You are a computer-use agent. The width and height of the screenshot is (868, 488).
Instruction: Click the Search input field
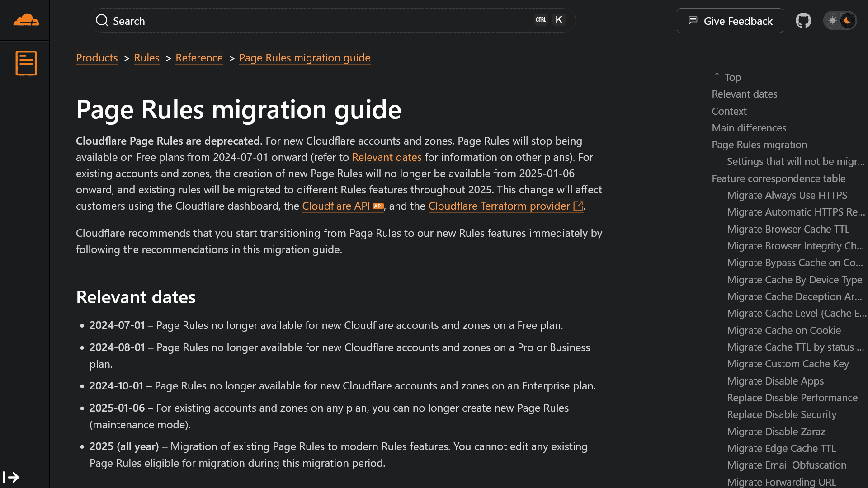[x=332, y=20]
